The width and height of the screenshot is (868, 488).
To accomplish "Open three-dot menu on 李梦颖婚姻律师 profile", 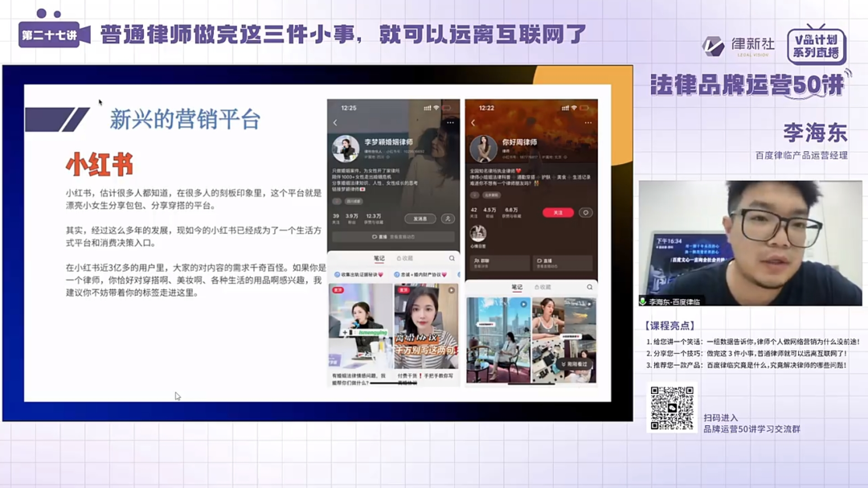I will 450,122.
